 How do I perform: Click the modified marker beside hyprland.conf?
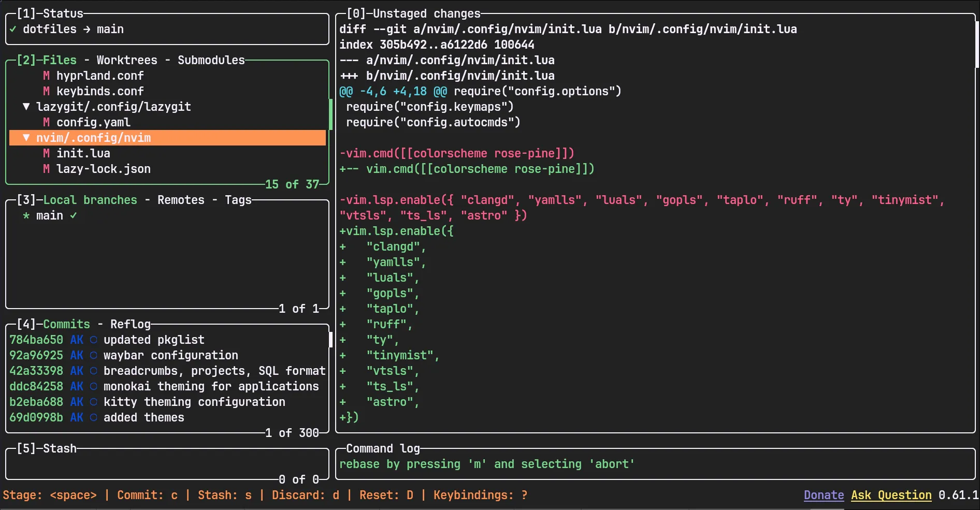pyautogui.click(x=46, y=76)
